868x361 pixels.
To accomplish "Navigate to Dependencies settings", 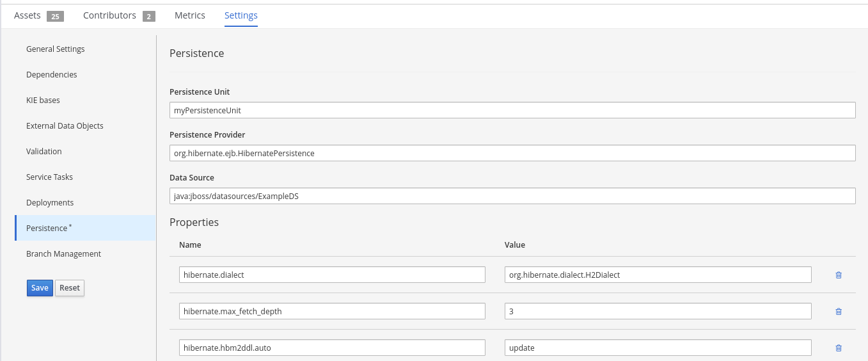I will point(52,75).
